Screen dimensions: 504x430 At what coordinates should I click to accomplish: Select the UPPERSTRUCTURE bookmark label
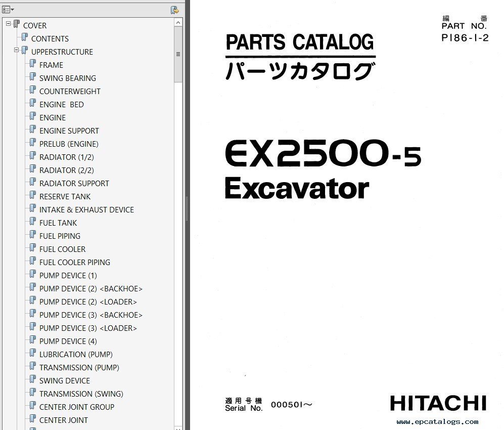tap(62, 52)
